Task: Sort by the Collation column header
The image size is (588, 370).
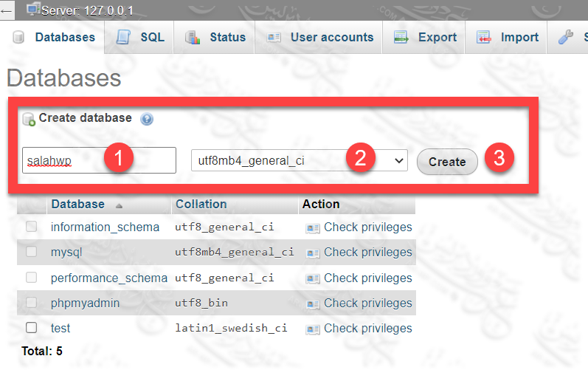Action: [201, 204]
